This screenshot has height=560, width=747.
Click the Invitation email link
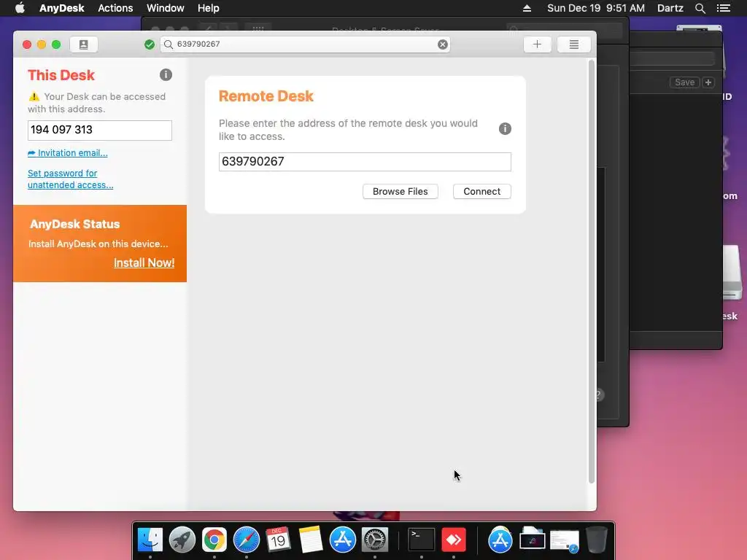[x=68, y=153]
